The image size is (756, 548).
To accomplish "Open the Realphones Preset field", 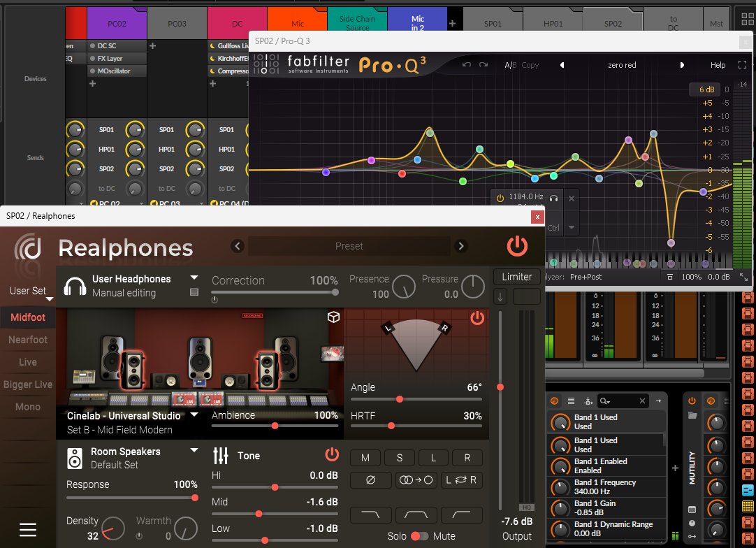I will point(349,246).
